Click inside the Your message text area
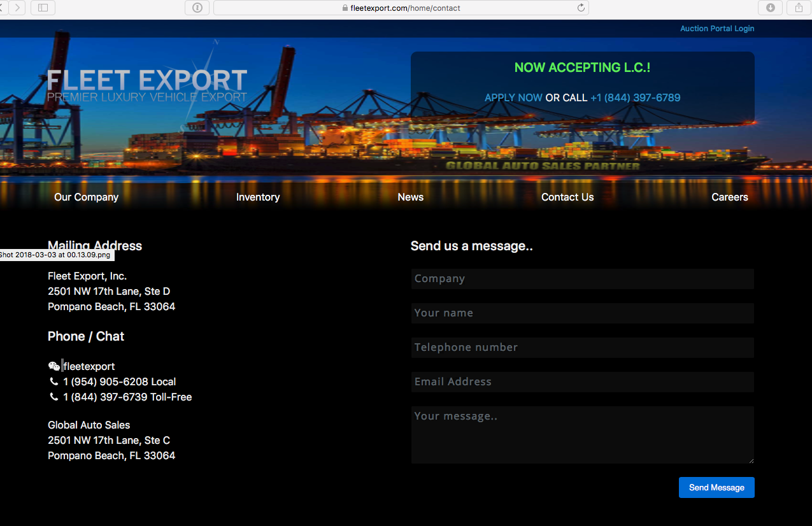This screenshot has height=526, width=812. (583, 435)
